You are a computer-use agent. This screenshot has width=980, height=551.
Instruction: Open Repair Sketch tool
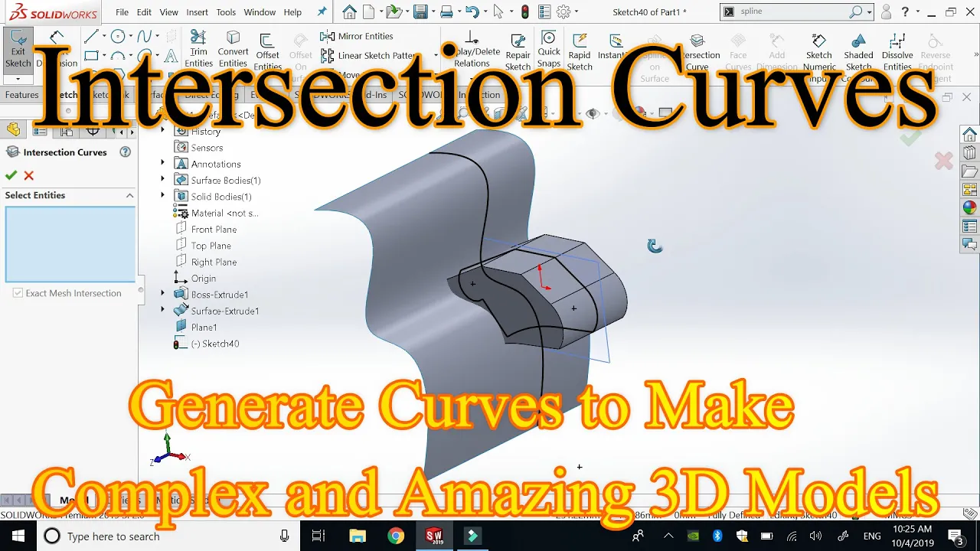tap(518, 52)
